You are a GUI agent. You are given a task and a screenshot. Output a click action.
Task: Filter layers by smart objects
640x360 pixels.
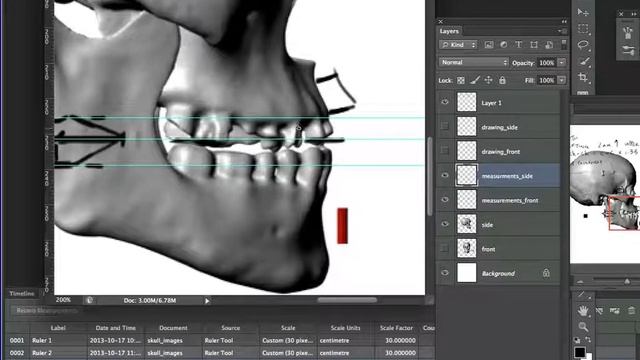pyautogui.click(x=549, y=45)
